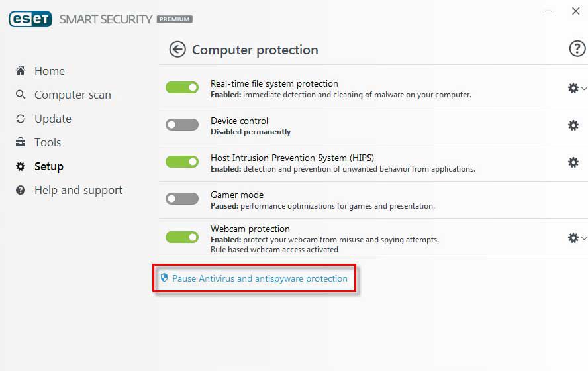This screenshot has width=588, height=371.
Task: Toggle off Webcam protection
Action: 182,237
